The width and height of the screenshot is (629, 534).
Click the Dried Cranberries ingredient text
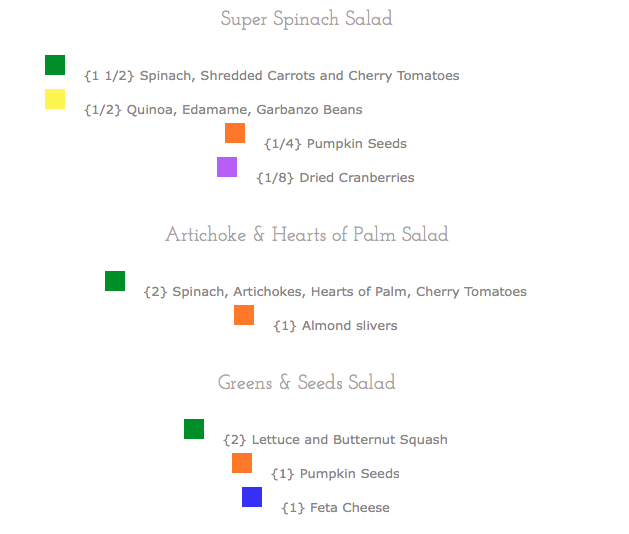[335, 178]
